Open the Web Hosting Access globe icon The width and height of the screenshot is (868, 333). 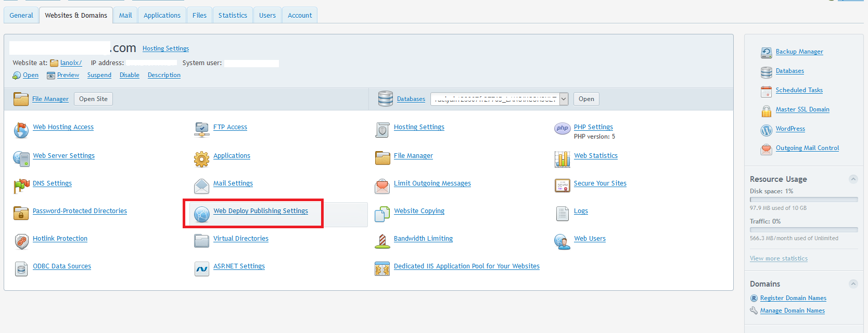pos(21,130)
